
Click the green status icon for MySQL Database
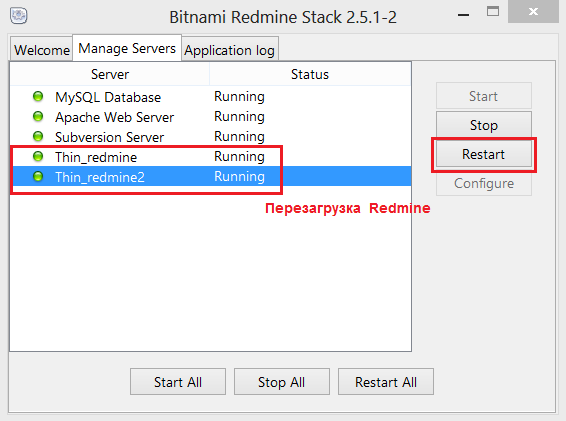(38, 96)
